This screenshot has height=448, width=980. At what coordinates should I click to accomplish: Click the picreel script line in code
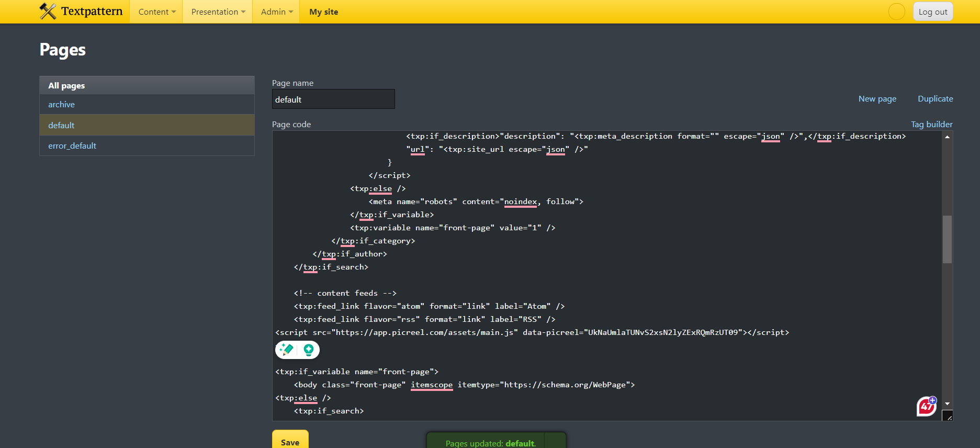coord(532,332)
